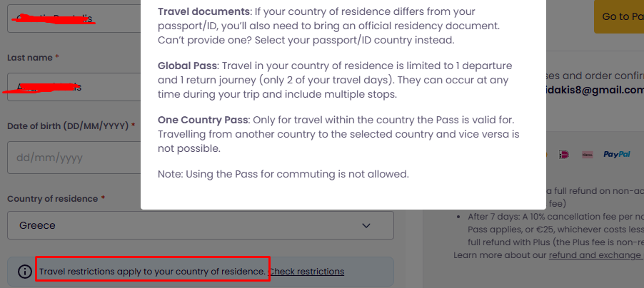
Task: Click the pink Klarna payment icon
Action: pos(588,153)
